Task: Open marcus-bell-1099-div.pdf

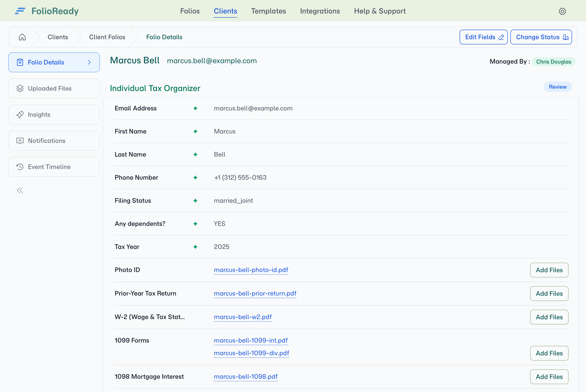Action: pyautogui.click(x=251, y=353)
